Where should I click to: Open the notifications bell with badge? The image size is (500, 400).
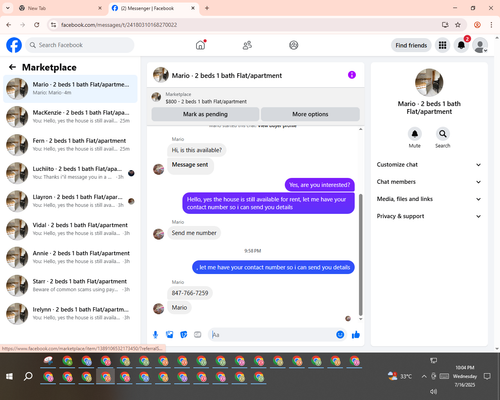[461, 45]
